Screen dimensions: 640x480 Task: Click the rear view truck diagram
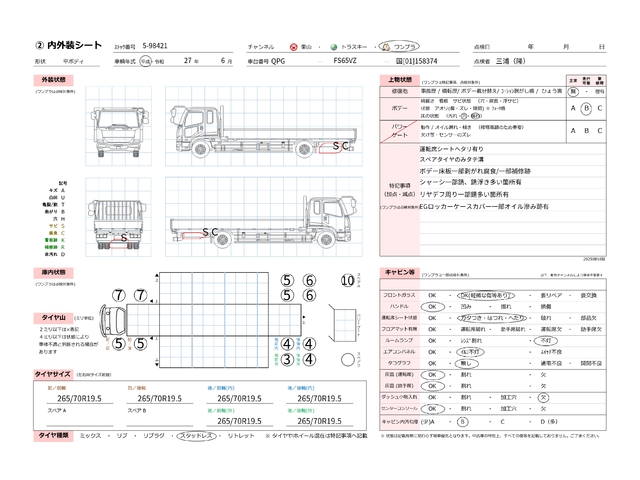(118, 224)
